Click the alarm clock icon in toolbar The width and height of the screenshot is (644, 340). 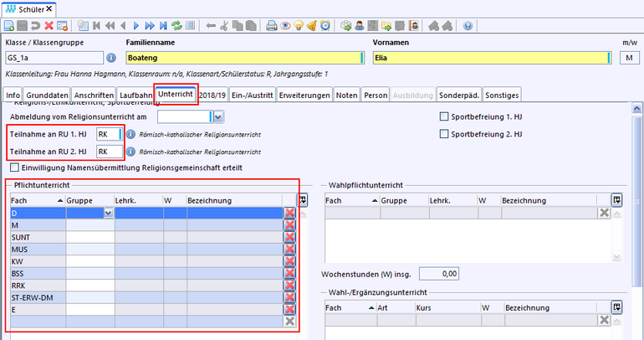(x=325, y=26)
